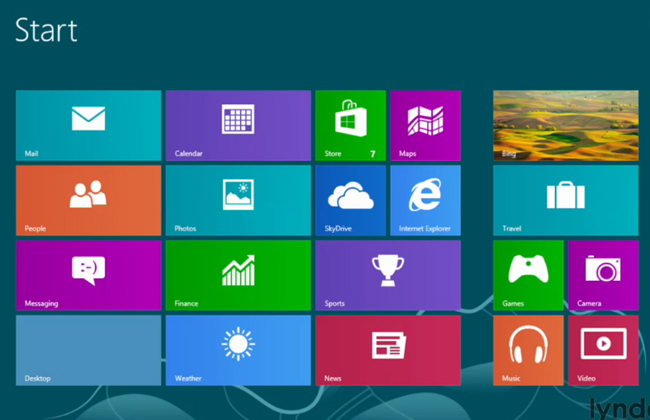
Task: Open the News tile
Action: (388, 350)
